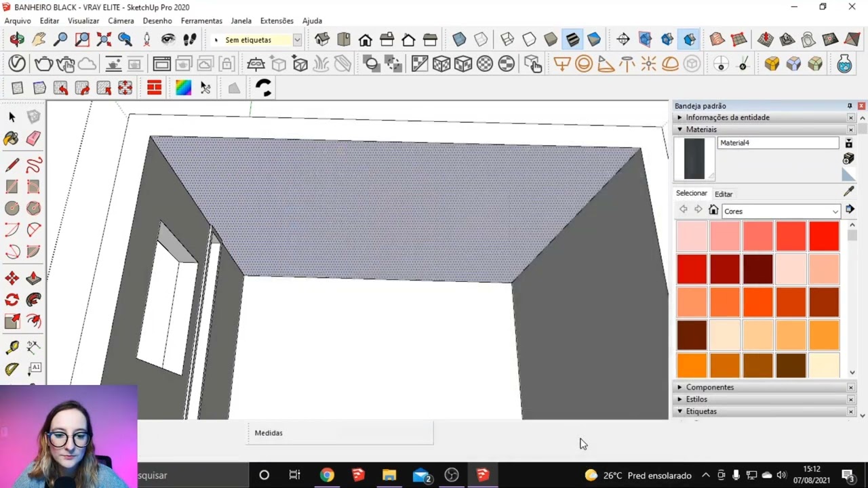Select the Push/Pull tool
This screenshot has height=488, width=868.
pyautogui.click(x=33, y=278)
